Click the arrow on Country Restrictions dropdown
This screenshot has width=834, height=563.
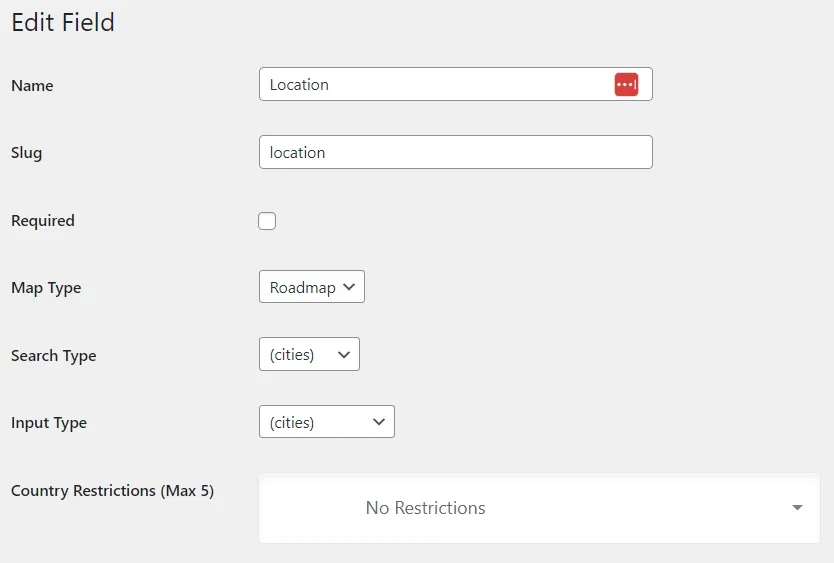pyautogui.click(x=797, y=508)
